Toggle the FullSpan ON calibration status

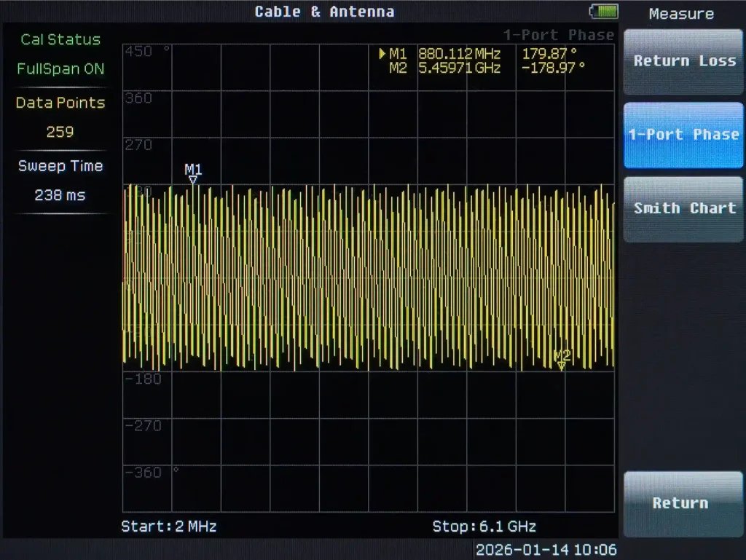(x=60, y=69)
